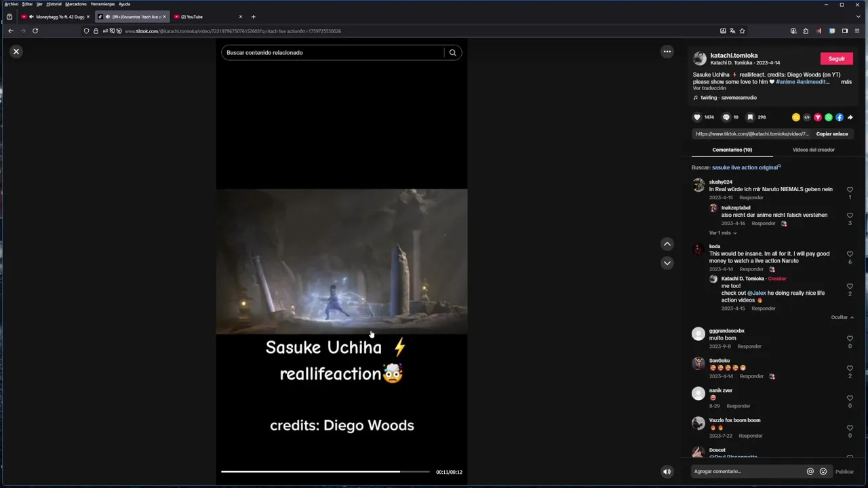Image resolution: width=868 pixels, height=488 pixels.
Task: Open the three-dots video options menu
Action: [x=667, y=52]
